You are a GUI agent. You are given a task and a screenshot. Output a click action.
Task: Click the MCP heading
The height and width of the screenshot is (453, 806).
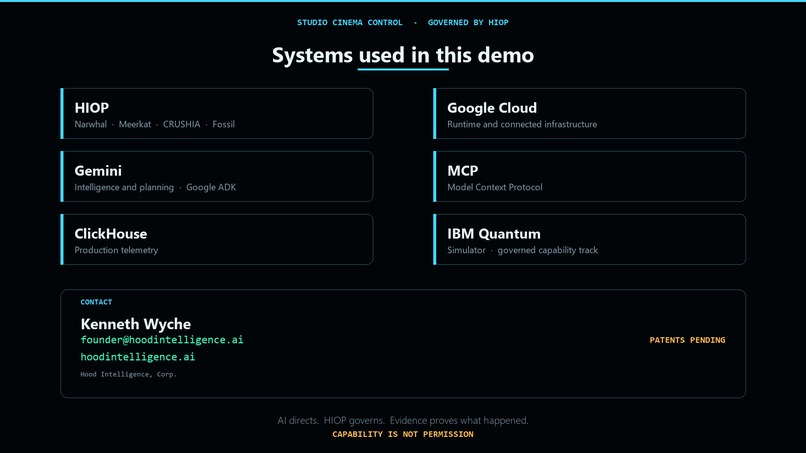(463, 171)
